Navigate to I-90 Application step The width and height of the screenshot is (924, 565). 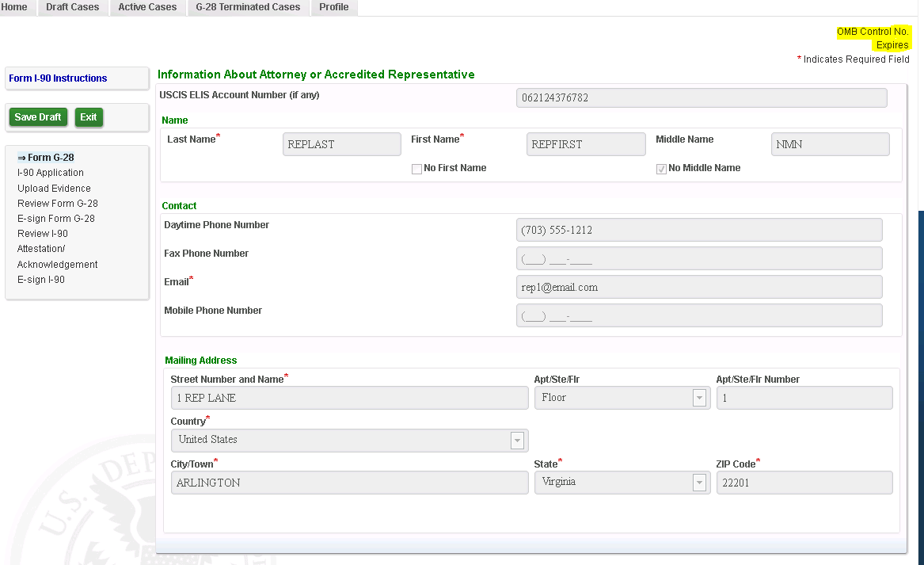(x=51, y=173)
